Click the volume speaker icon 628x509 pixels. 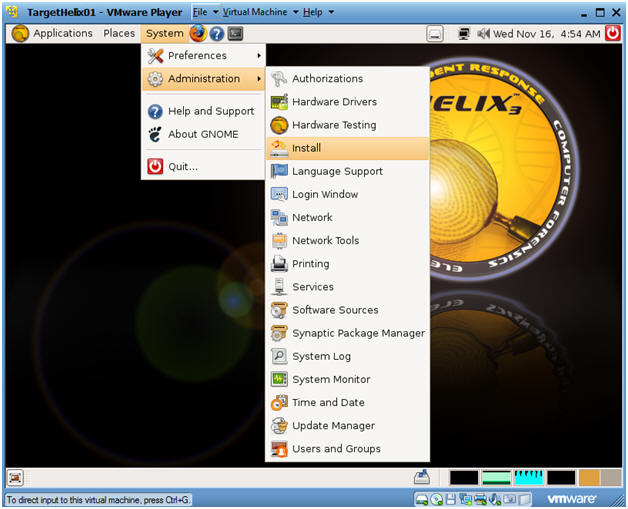tap(483, 34)
